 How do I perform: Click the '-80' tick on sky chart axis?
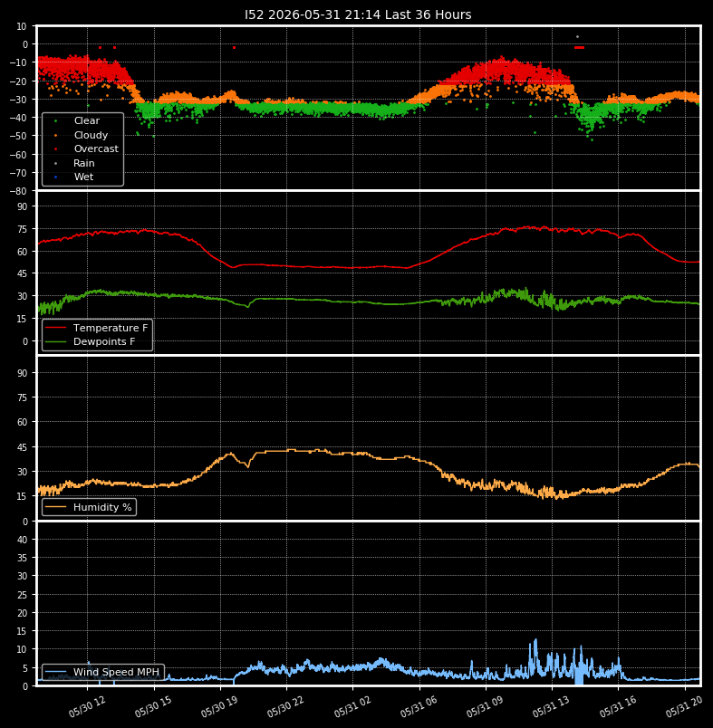click(x=18, y=191)
